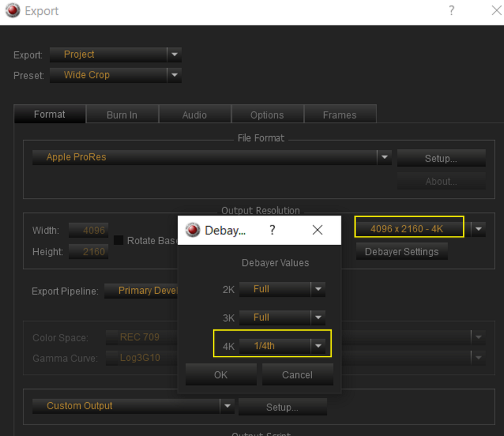Expand the Export dropdown arrow
The image size is (504, 436).
pyautogui.click(x=174, y=55)
